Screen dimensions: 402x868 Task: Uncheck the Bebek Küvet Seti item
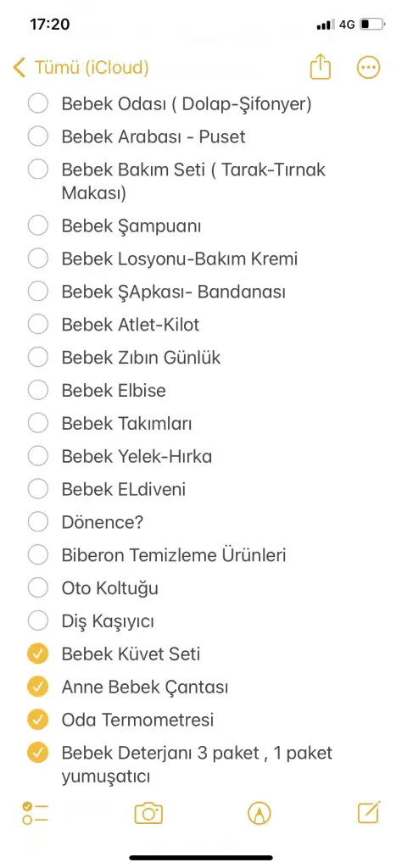[37, 654]
